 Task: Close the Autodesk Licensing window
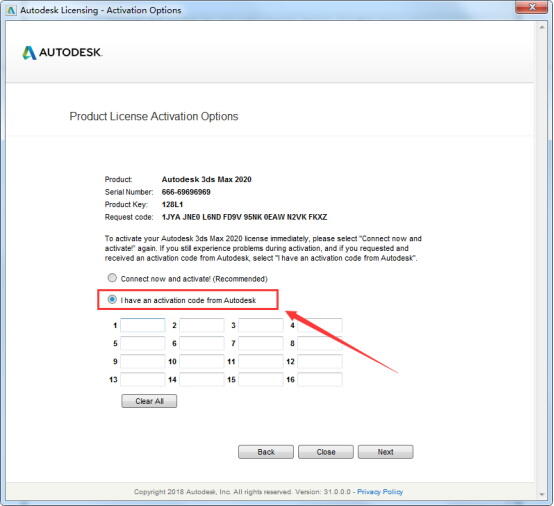point(532,7)
